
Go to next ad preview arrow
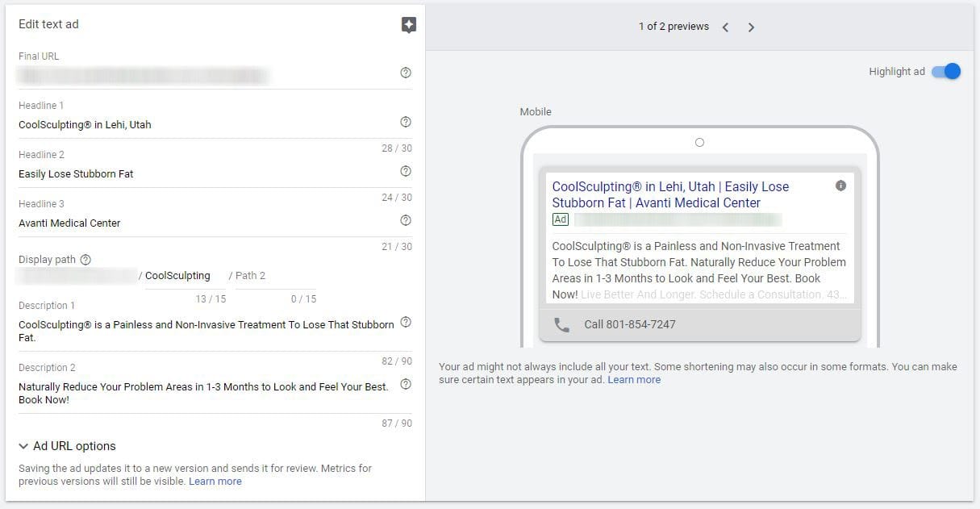(751, 27)
